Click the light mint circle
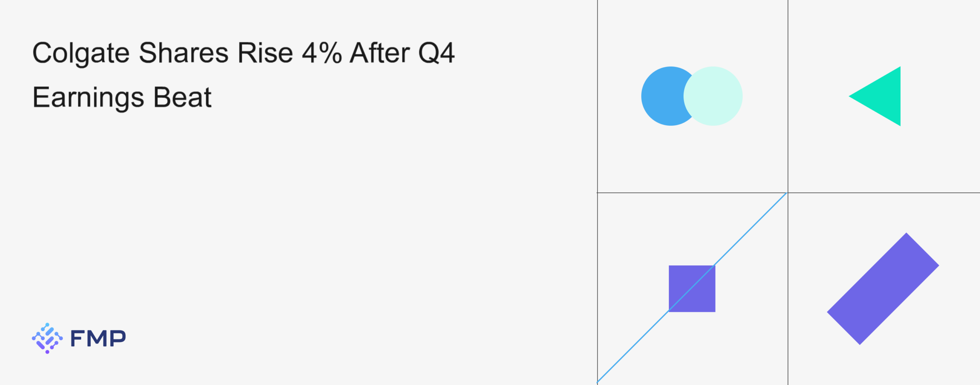The image size is (980, 385). 716,96
